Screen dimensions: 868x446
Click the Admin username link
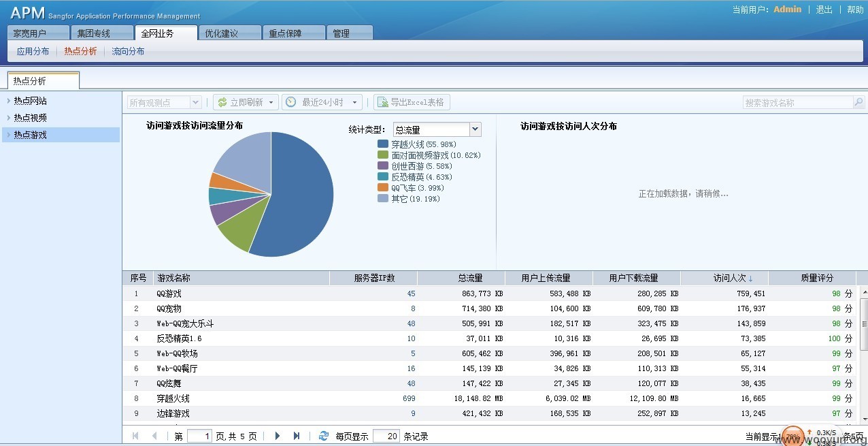(787, 10)
